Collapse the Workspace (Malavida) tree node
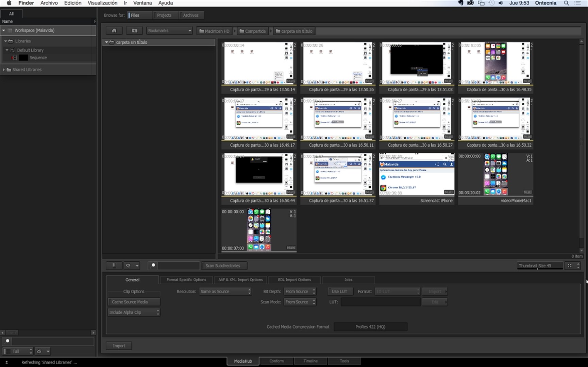 pos(4,30)
